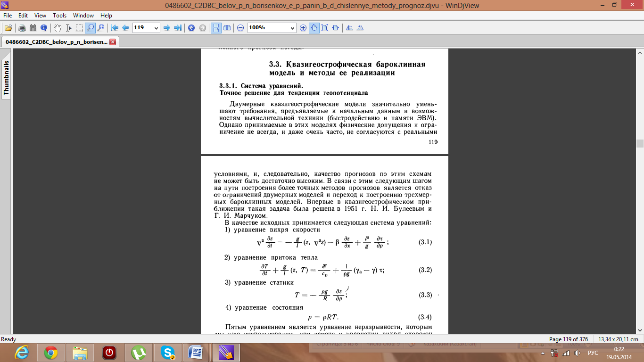Select Fit Height zoom icon
Screen dimensions: 644x362
pos(325,28)
